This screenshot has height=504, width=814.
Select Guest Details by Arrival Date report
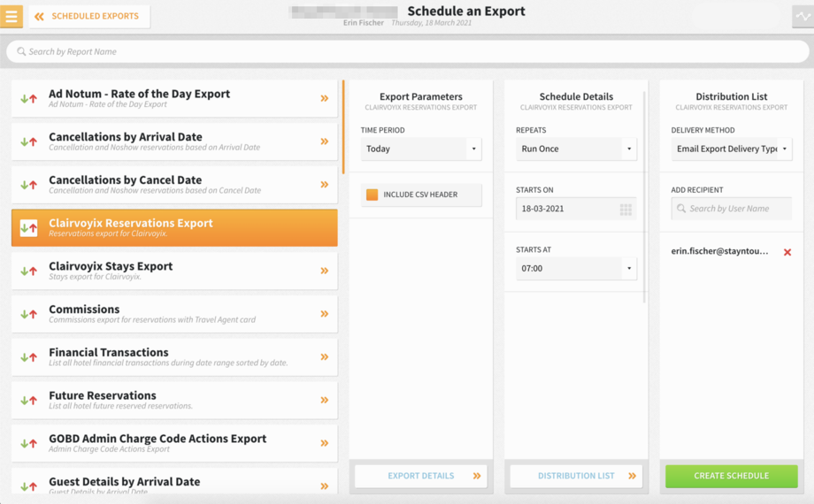pyautogui.click(x=174, y=483)
